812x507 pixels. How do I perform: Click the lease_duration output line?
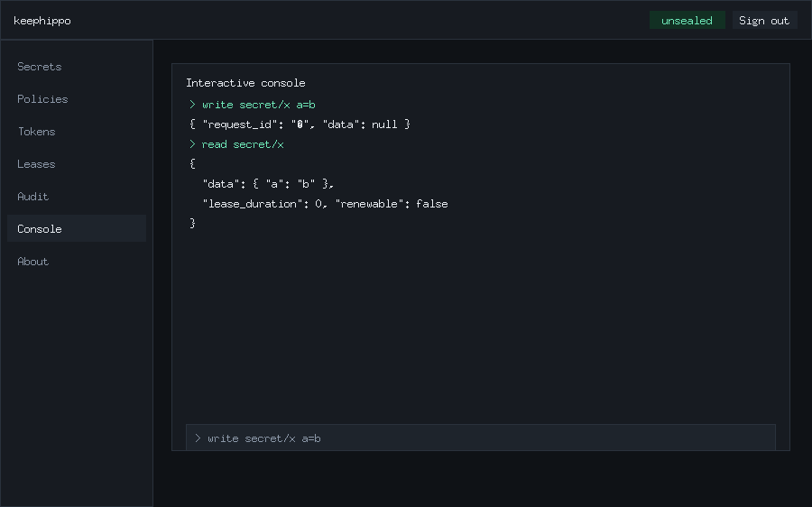[x=325, y=204]
